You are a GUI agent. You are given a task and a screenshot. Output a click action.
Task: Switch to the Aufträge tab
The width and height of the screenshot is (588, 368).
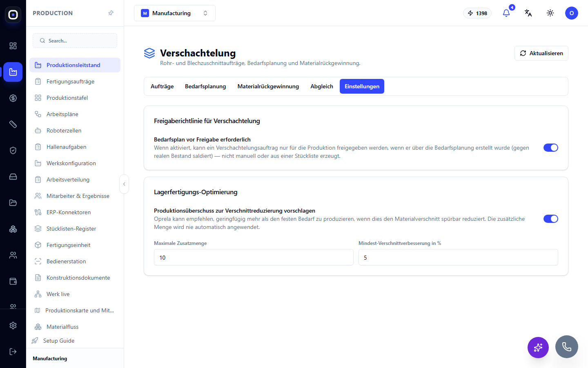(162, 86)
